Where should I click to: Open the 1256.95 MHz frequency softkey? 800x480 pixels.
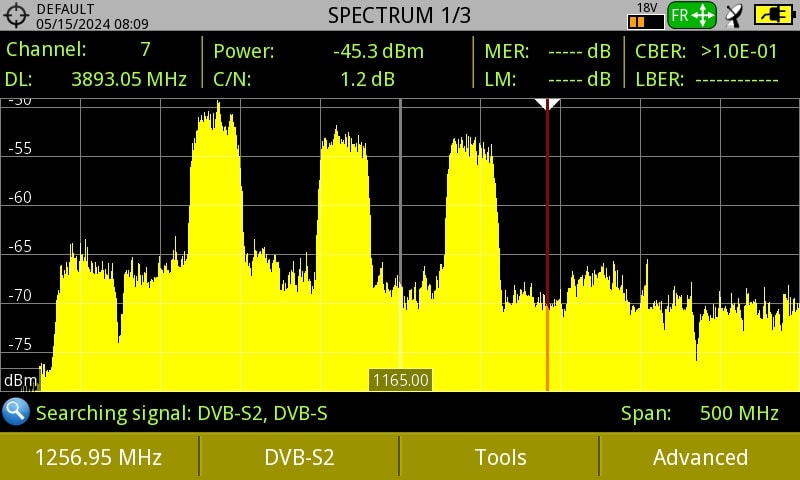coord(98,457)
